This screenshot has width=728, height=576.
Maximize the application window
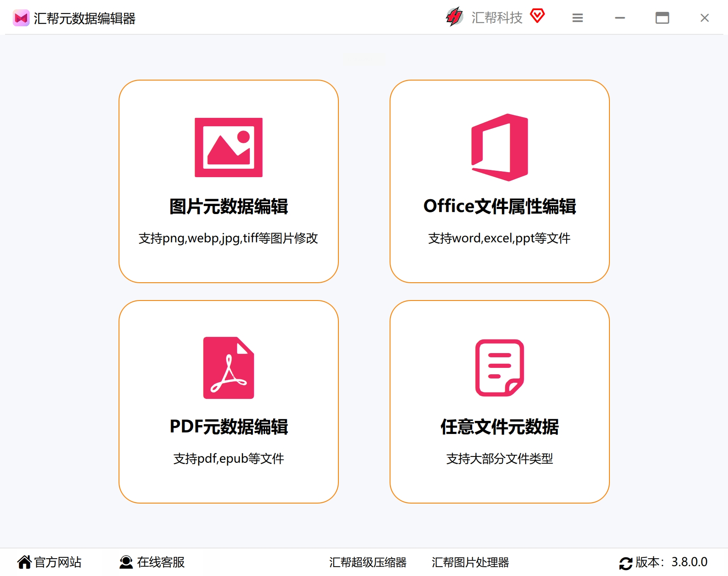662,18
